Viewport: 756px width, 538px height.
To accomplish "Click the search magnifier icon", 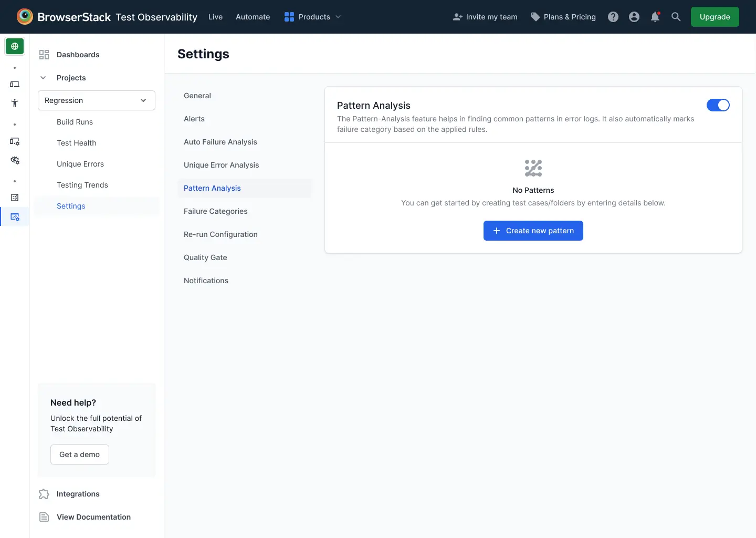I will (676, 17).
